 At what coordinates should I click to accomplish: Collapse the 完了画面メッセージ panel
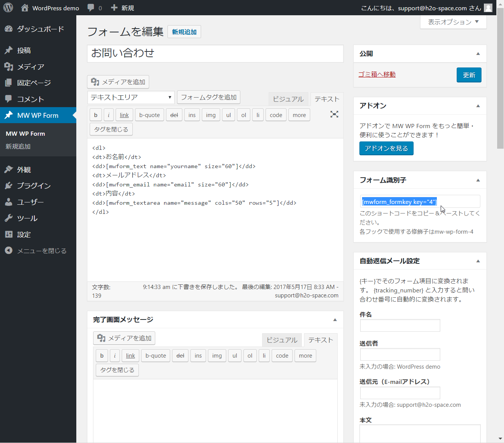(x=335, y=320)
